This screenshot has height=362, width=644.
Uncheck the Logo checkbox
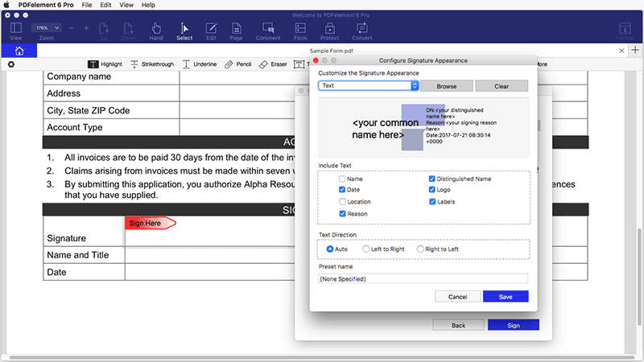tap(431, 190)
